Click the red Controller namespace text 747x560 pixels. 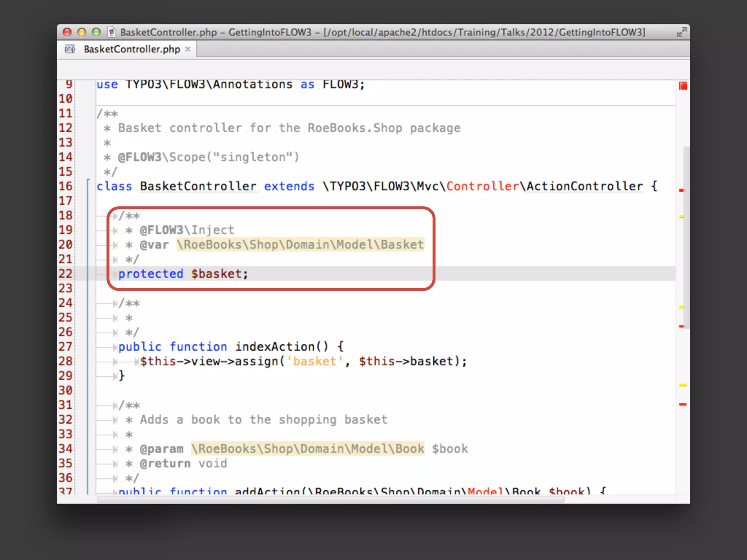pyautogui.click(x=482, y=186)
